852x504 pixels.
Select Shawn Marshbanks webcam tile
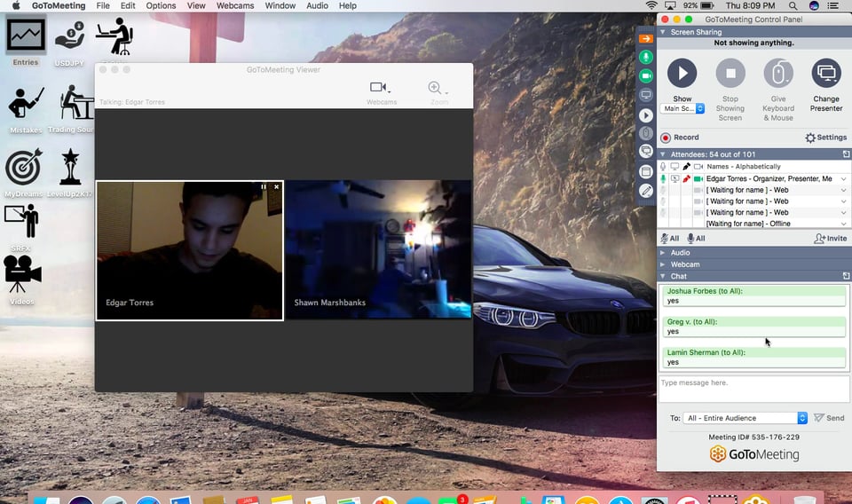click(x=378, y=249)
